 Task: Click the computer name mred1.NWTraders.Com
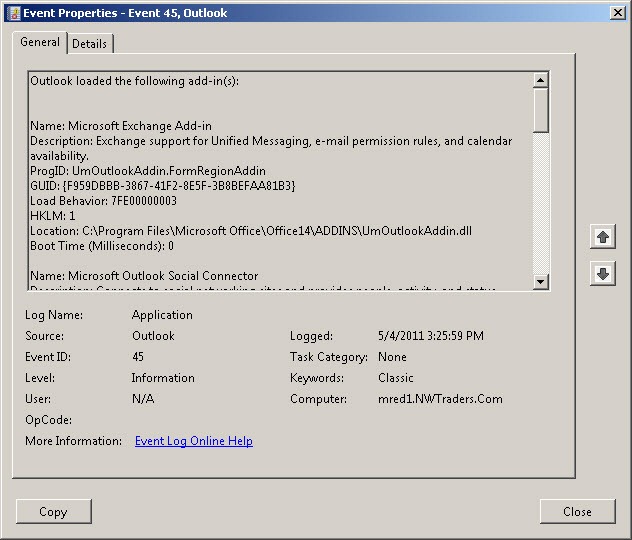[440, 399]
